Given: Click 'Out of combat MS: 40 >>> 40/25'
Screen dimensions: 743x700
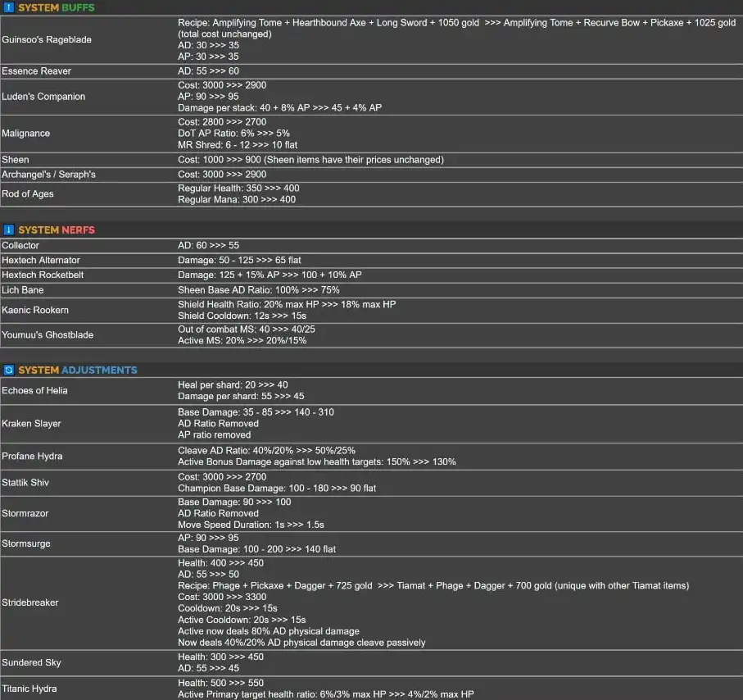Looking at the screenshot, I should [247, 330].
